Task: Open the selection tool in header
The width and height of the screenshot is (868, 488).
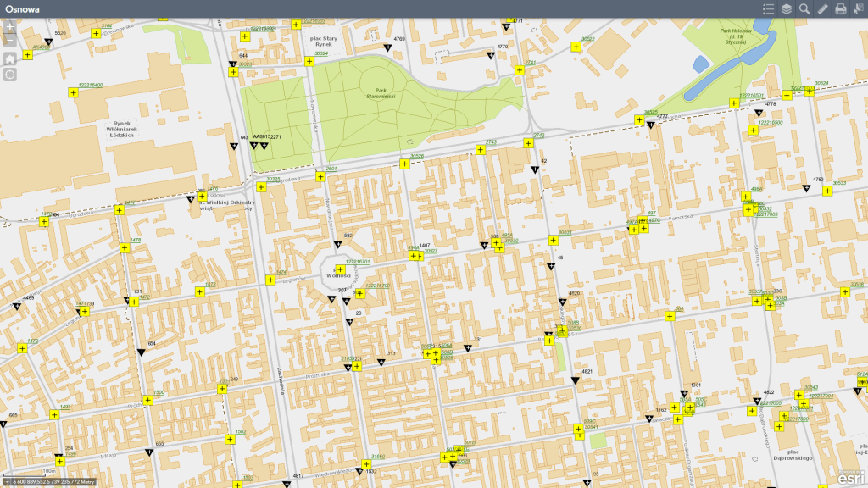Action: point(858,9)
